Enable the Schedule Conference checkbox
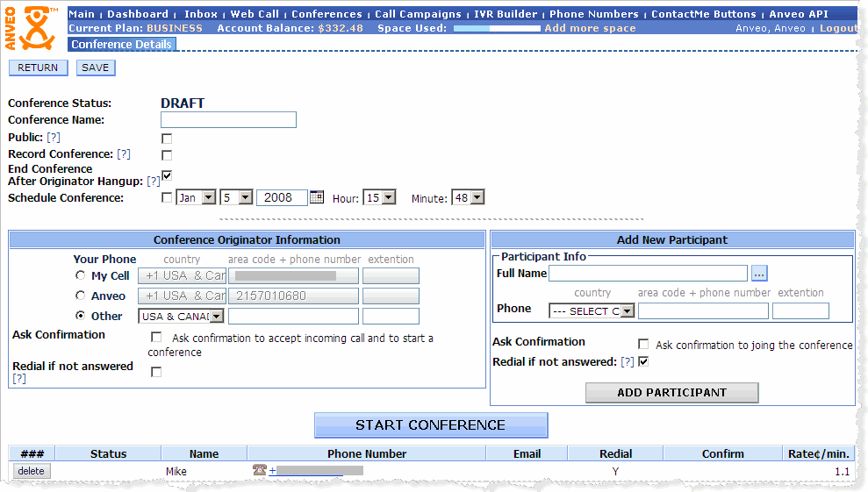The width and height of the screenshot is (868, 492). [167, 198]
